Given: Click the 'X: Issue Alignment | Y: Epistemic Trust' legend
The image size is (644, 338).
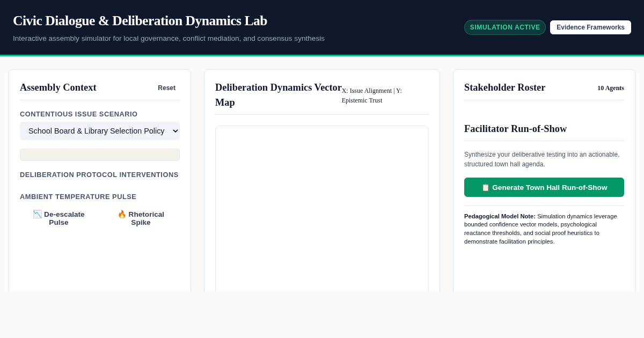Looking at the screenshot, I should coord(372,95).
